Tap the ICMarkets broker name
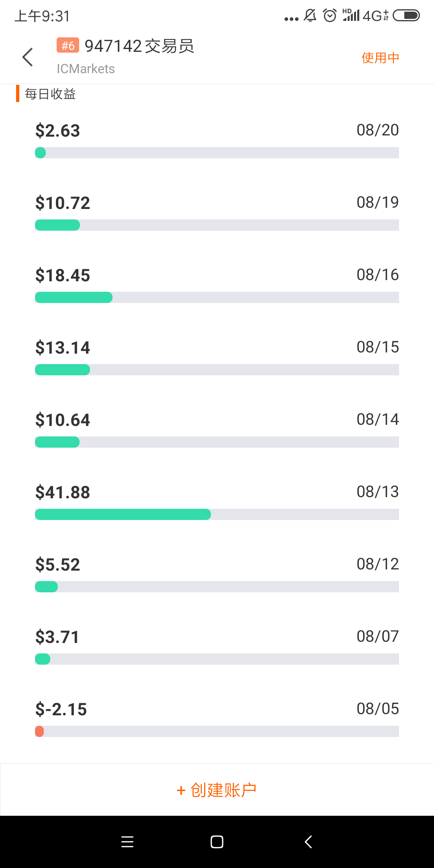 click(x=86, y=69)
